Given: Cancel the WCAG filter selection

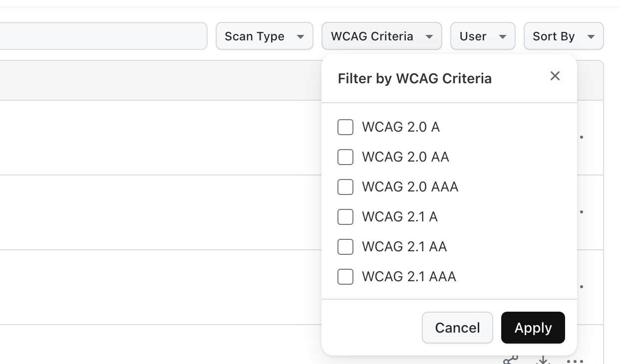Looking at the screenshot, I should click(x=457, y=328).
